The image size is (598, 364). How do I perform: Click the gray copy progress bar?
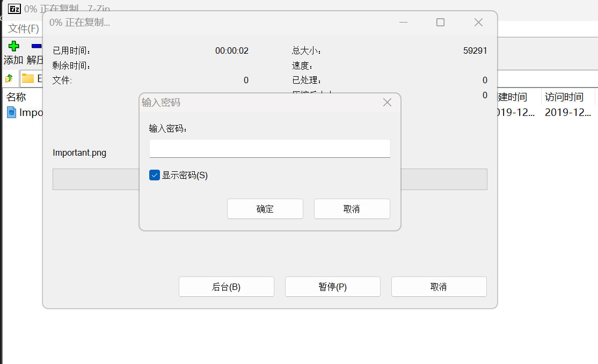[91, 179]
